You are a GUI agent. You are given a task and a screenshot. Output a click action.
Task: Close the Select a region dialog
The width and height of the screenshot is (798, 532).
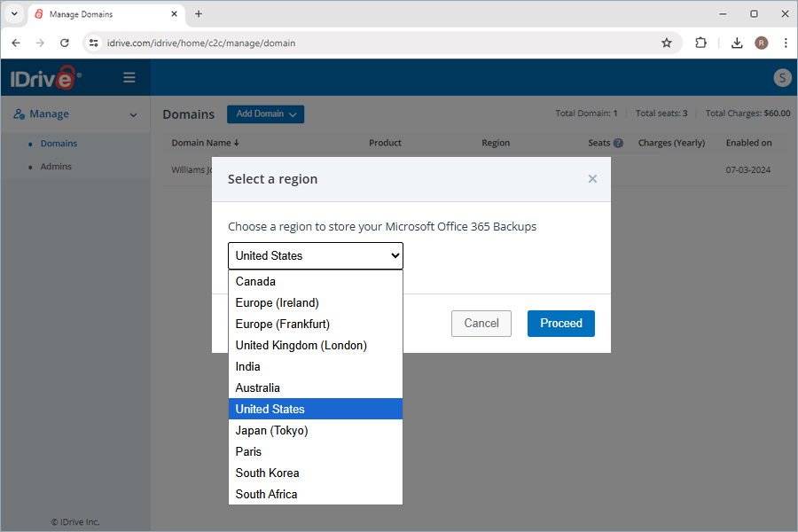pyautogui.click(x=592, y=179)
